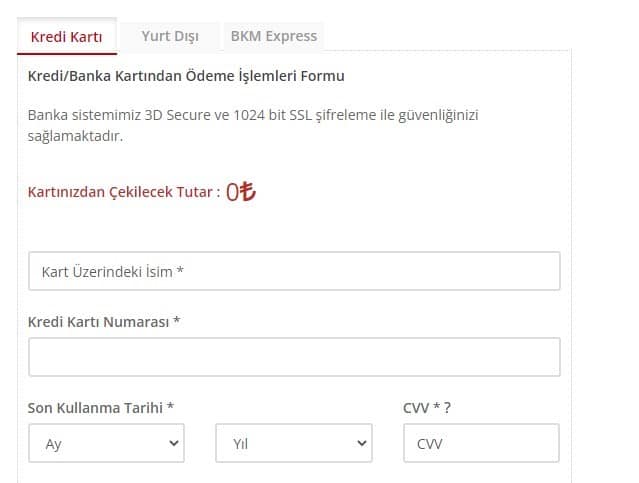Viewport: 639px width, 483px height.
Task: Click the Yıl dropdown chevron arrow
Action: [x=360, y=442]
